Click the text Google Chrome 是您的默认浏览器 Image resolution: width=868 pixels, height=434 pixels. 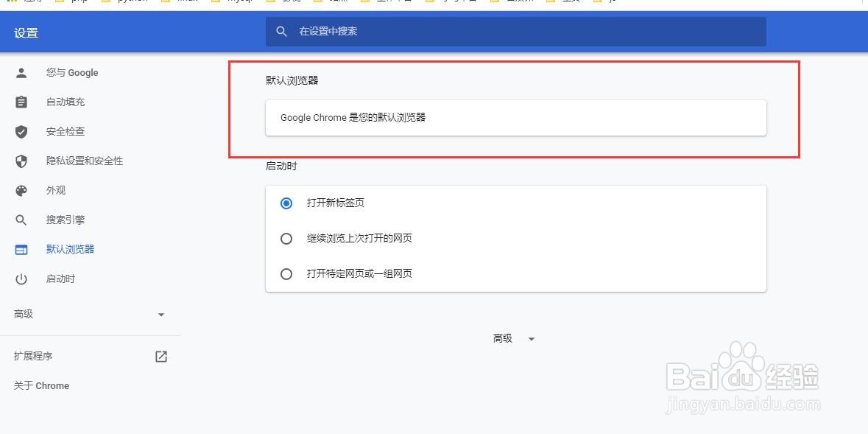(353, 117)
